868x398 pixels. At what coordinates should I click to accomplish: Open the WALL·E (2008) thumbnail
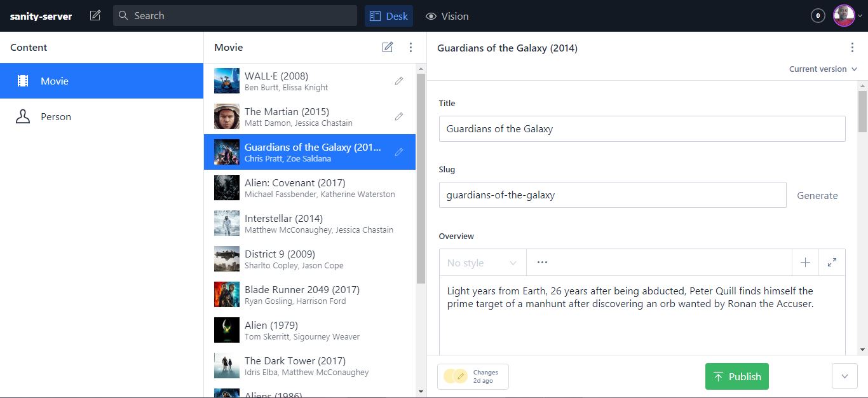click(x=227, y=81)
